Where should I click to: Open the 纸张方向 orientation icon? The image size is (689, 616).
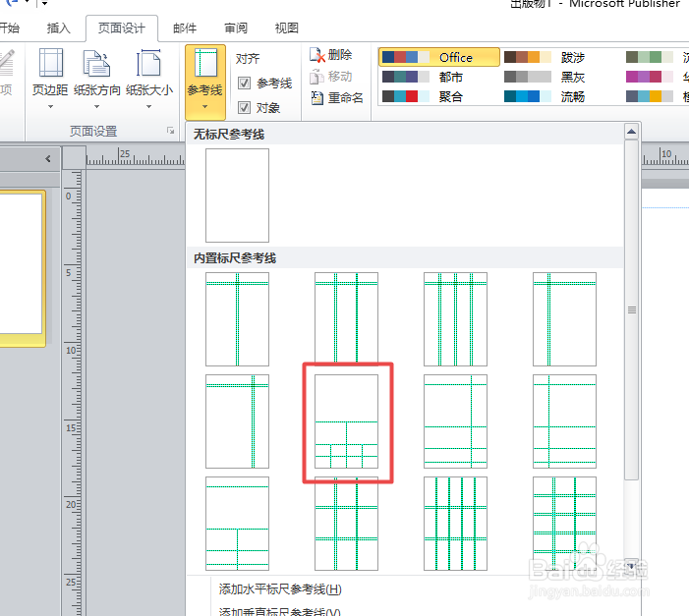pyautogui.click(x=96, y=63)
